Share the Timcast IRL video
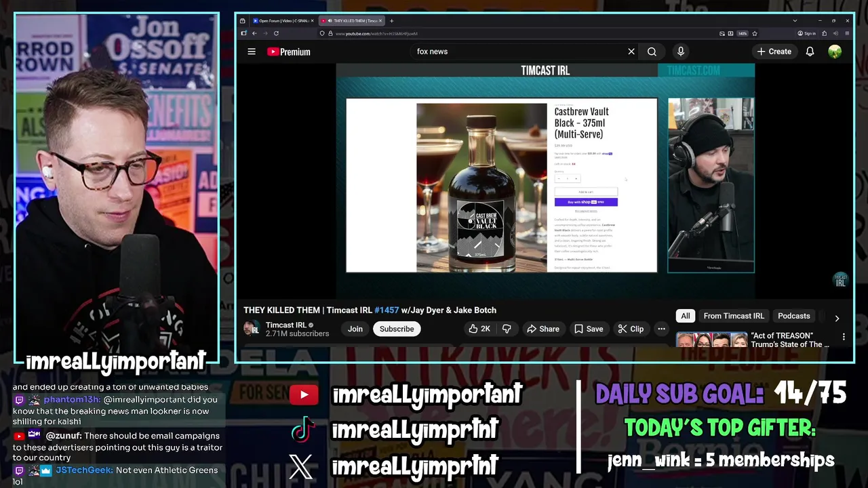The height and width of the screenshot is (488, 868). 543,329
